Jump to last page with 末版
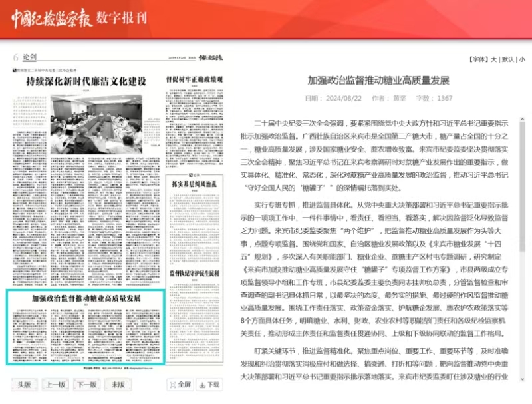 [118, 385]
